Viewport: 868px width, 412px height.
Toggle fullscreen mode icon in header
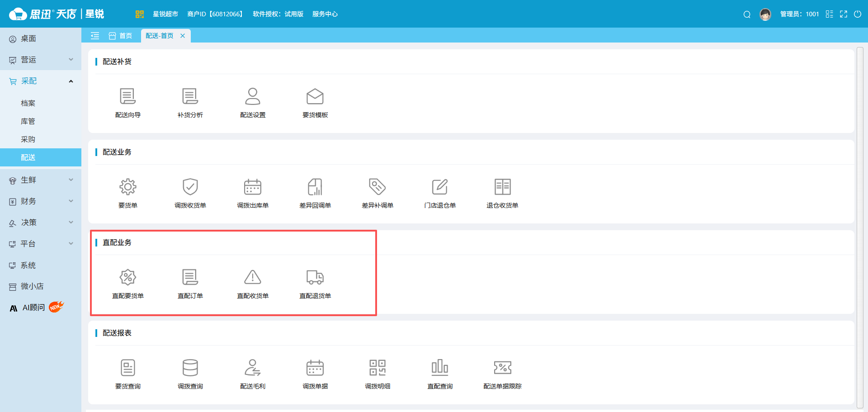[844, 14]
